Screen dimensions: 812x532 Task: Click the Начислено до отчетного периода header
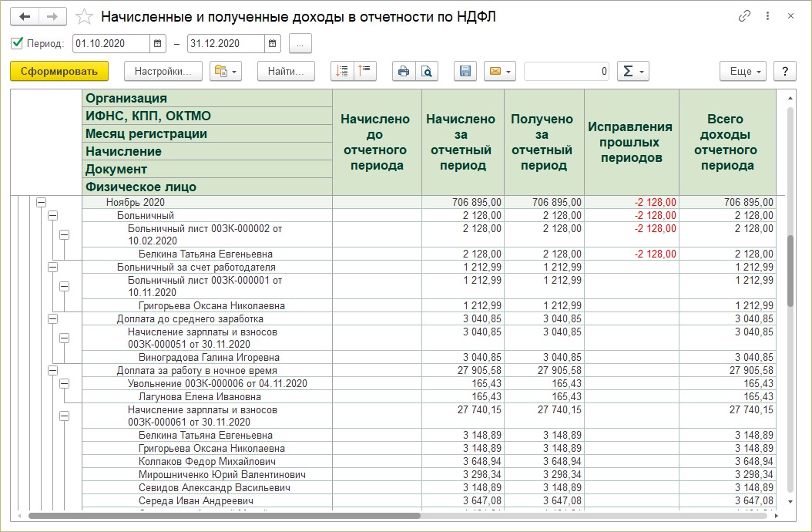(x=377, y=142)
